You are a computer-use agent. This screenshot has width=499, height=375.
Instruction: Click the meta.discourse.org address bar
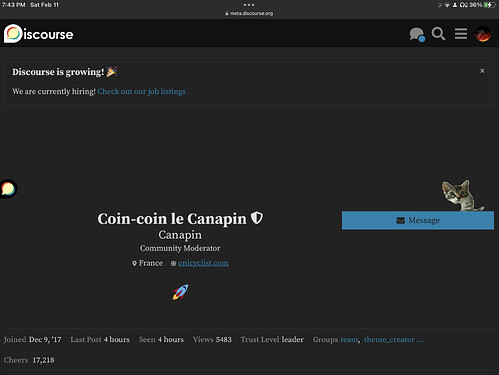point(249,13)
